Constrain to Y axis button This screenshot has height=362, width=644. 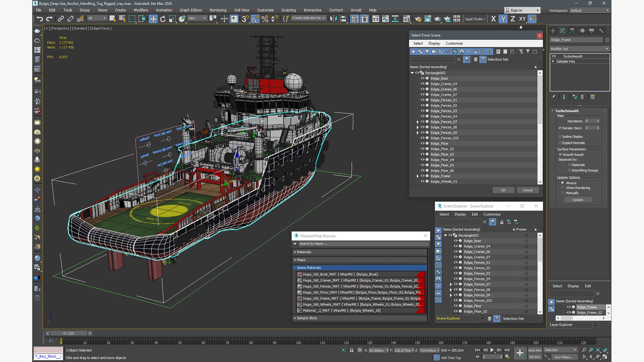(503, 19)
